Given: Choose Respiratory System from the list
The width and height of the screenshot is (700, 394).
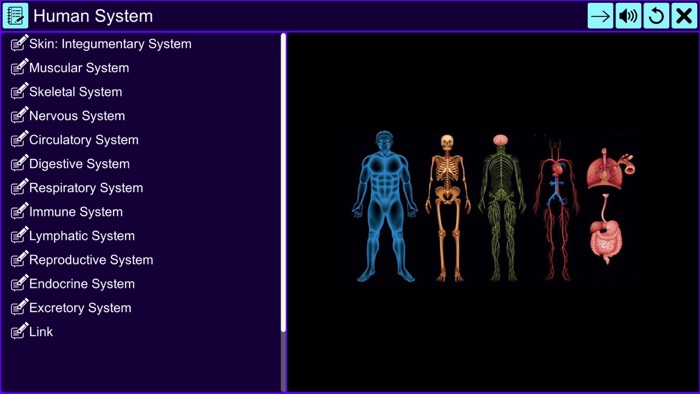Looking at the screenshot, I should [86, 188].
